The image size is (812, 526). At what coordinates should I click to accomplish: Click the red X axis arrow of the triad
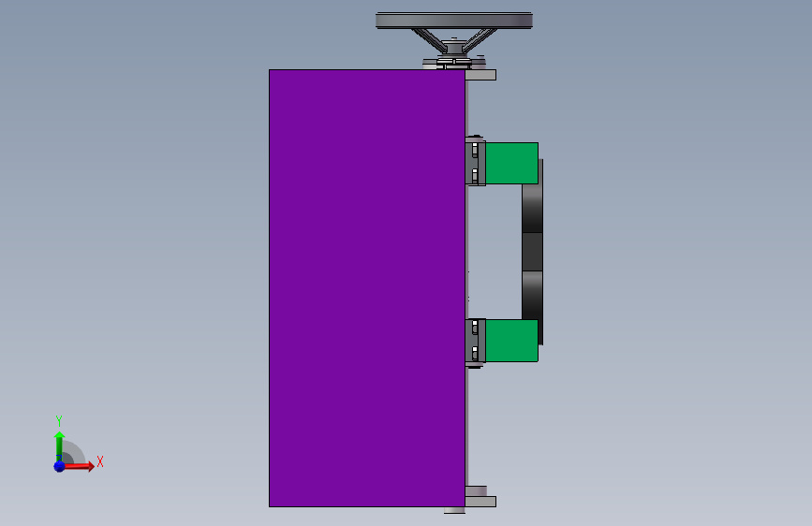click(79, 466)
